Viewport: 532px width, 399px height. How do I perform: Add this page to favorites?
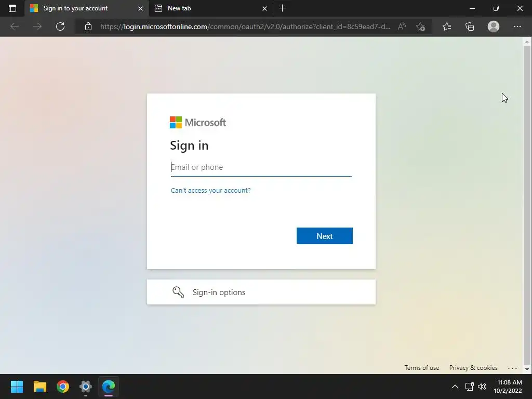(x=421, y=26)
